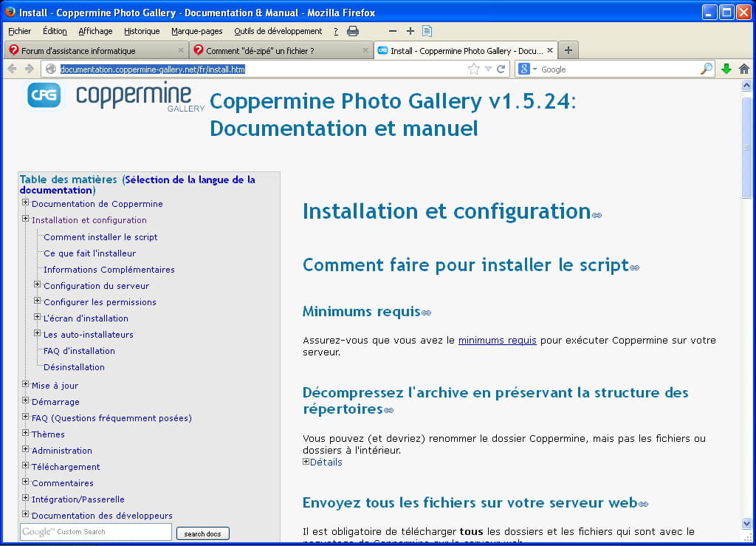Click Sélection de la langue link

137,185
